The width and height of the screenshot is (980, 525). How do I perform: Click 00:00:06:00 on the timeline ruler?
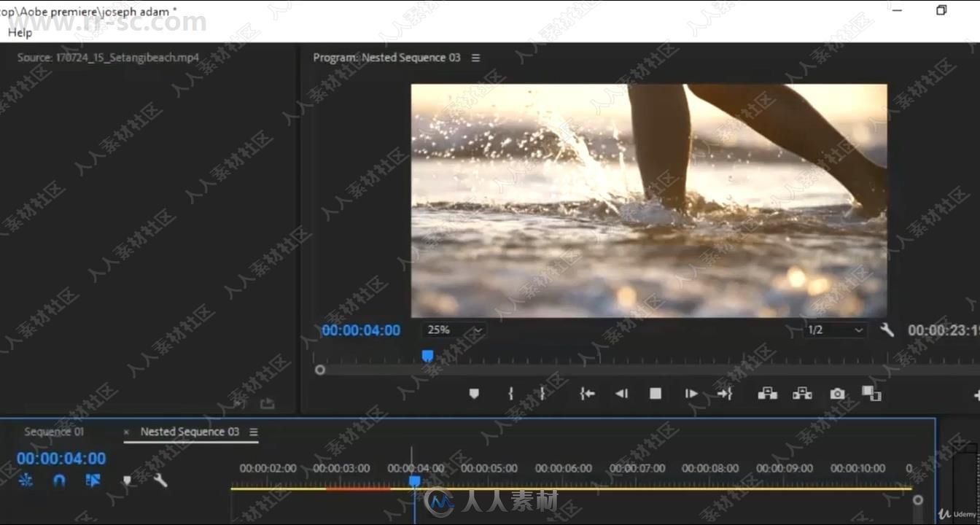pyautogui.click(x=564, y=468)
